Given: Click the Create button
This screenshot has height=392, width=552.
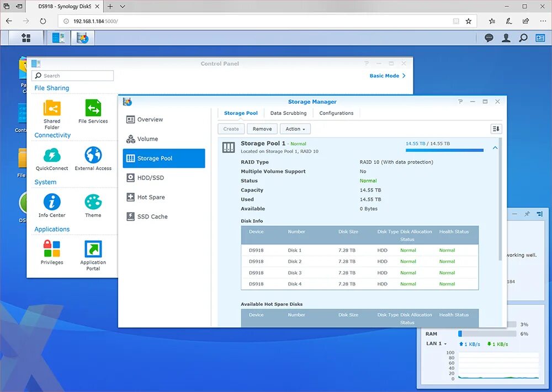Looking at the screenshot, I should [231, 129].
